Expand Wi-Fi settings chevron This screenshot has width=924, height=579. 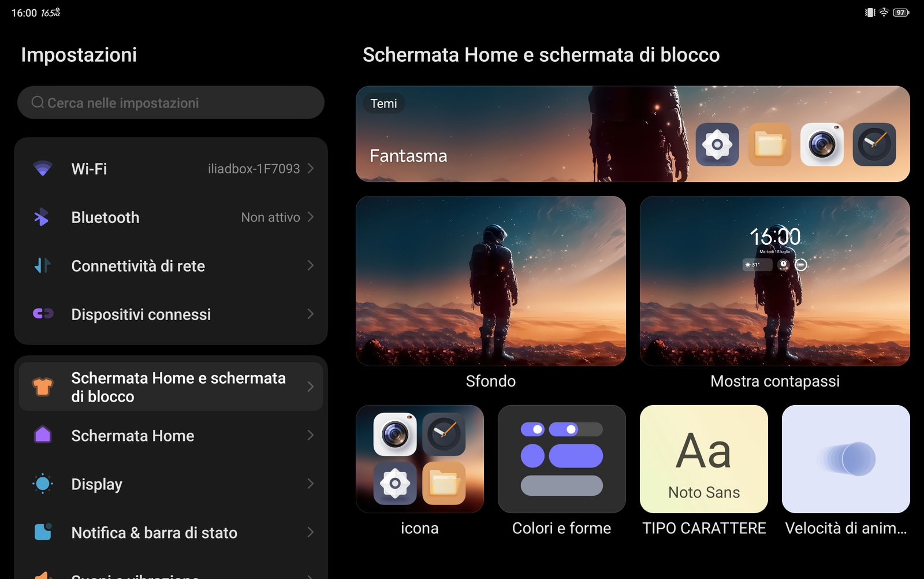click(311, 168)
